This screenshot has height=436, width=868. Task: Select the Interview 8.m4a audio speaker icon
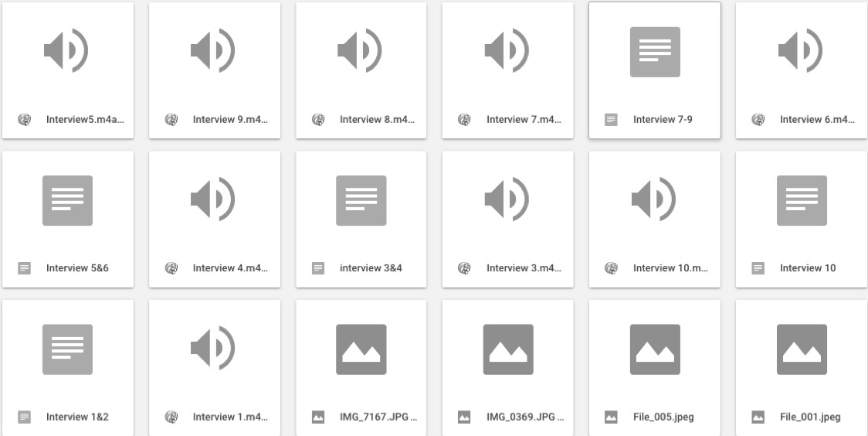pyautogui.click(x=360, y=52)
